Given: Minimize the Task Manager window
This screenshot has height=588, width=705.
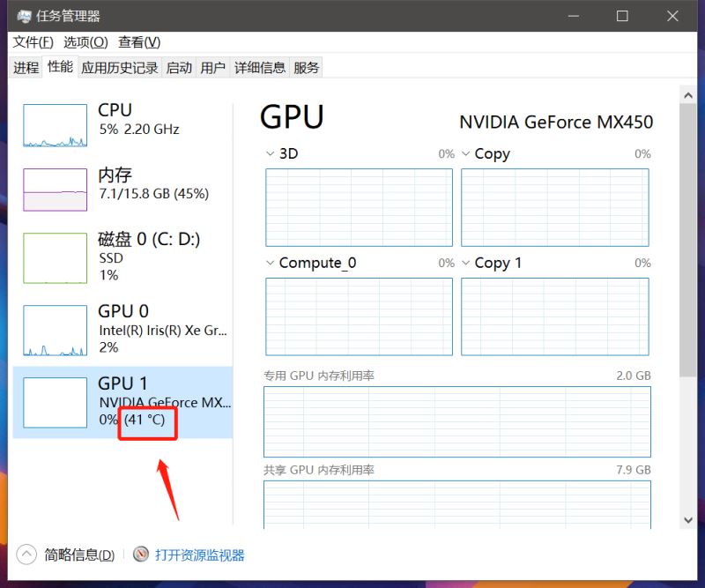Looking at the screenshot, I should pyautogui.click(x=574, y=16).
